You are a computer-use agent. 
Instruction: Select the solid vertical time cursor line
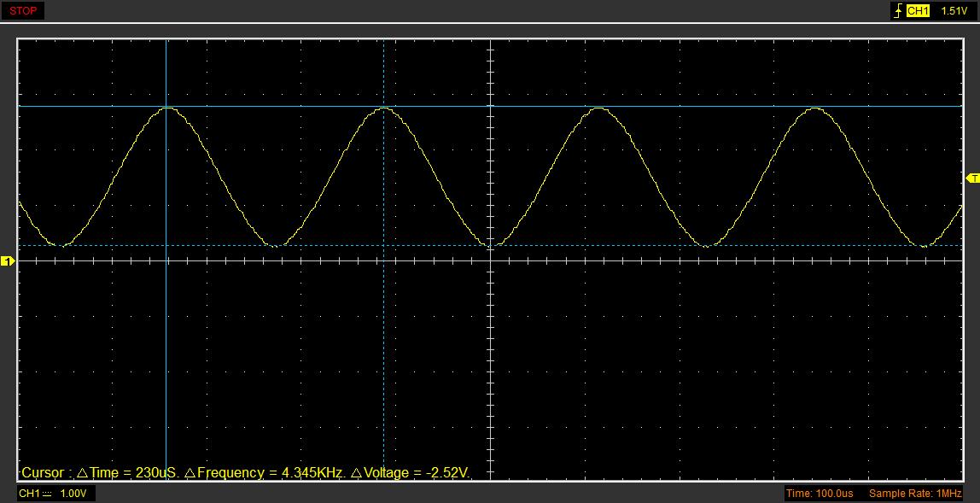point(166,342)
